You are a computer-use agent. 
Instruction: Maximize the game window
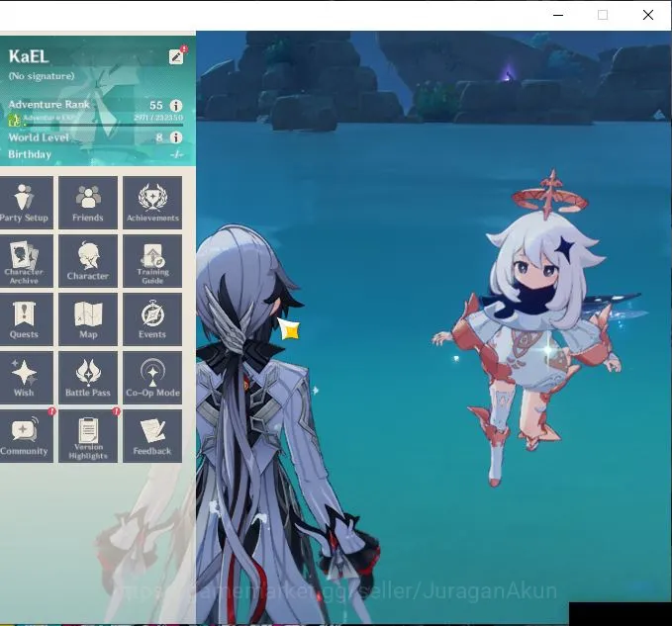(x=603, y=15)
